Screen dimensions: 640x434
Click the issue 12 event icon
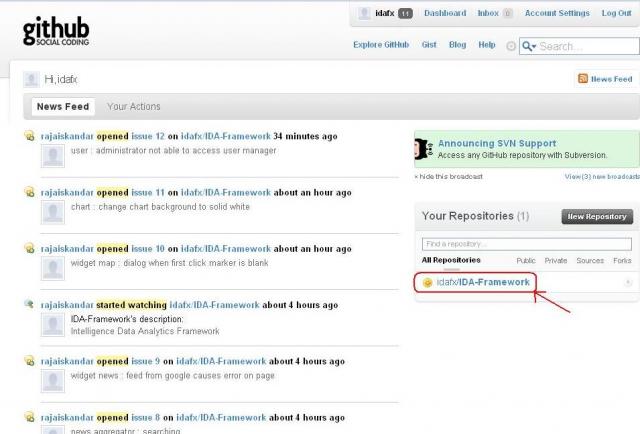point(29,136)
